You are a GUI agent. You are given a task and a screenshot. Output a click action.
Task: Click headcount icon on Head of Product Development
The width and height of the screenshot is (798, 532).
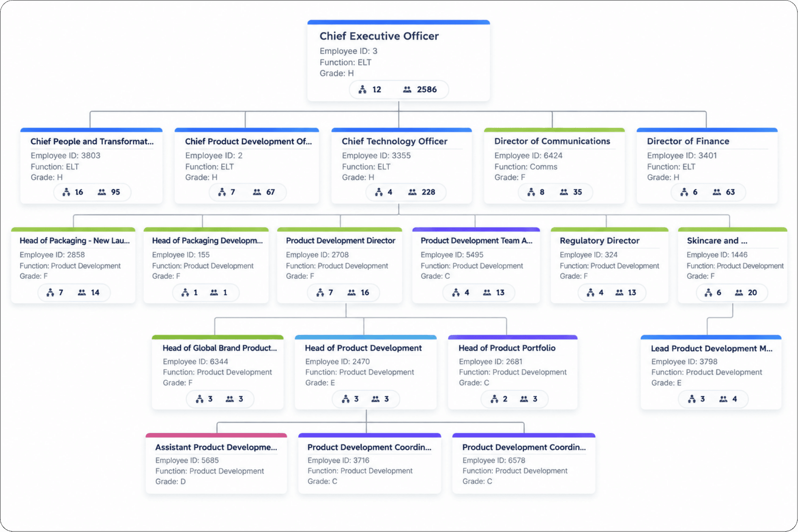376,399
